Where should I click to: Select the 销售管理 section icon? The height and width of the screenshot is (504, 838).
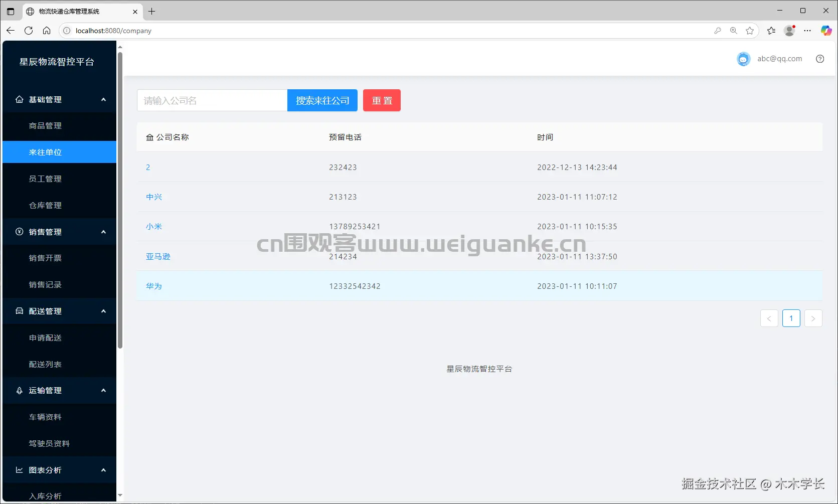[x=19, y=232]
